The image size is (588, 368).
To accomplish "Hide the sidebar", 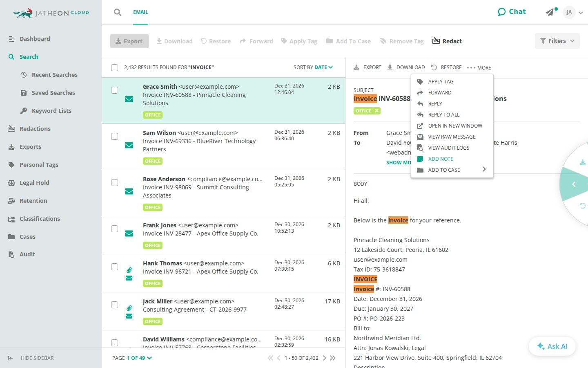I will [31, 358].
